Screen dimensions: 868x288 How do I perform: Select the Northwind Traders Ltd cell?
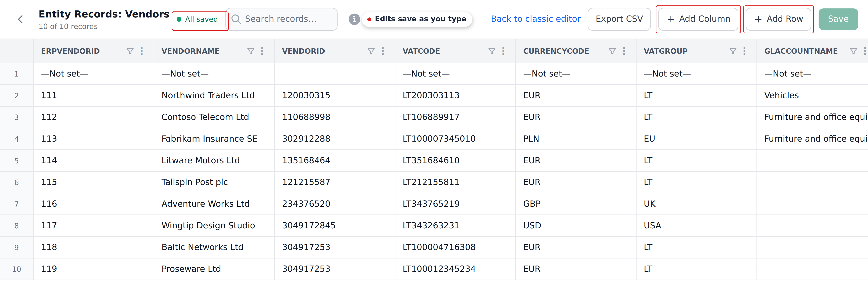pyautogui.click(x=214, y=96)
